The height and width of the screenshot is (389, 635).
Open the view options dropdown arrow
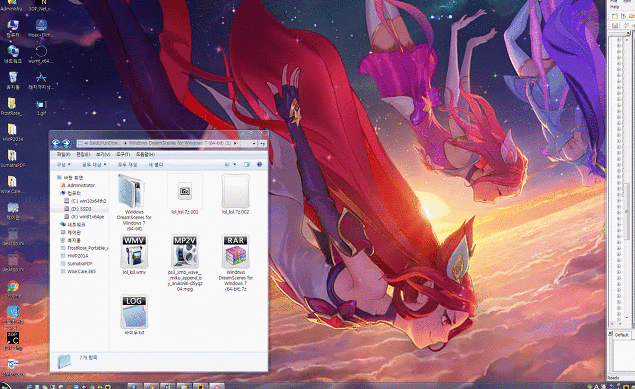pyautogui.click(x=234, y=165)
